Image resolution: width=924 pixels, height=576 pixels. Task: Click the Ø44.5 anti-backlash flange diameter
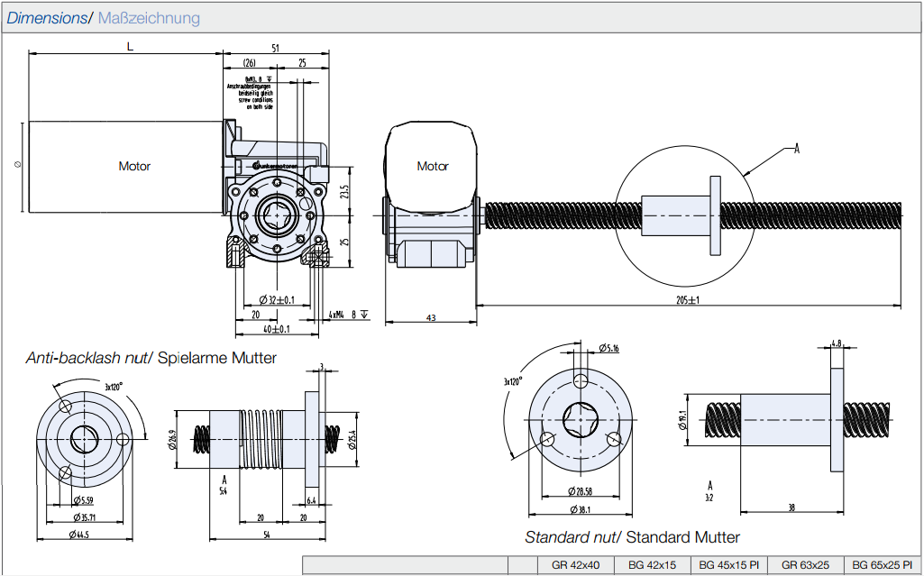click(x=83, y=535)
